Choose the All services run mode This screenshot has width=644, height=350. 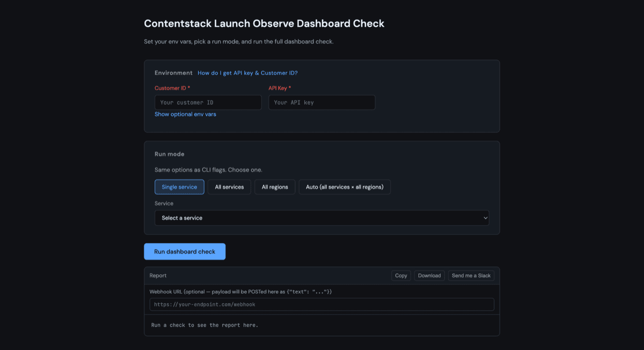[229, 187]
